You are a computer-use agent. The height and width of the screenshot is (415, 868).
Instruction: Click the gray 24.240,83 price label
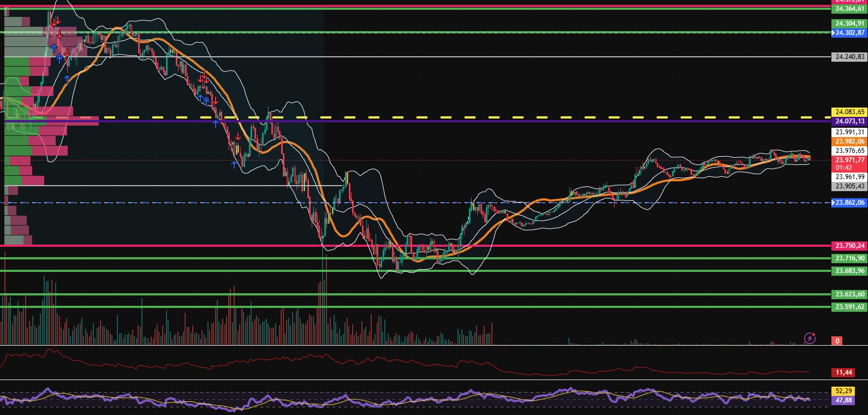point(849,57)
